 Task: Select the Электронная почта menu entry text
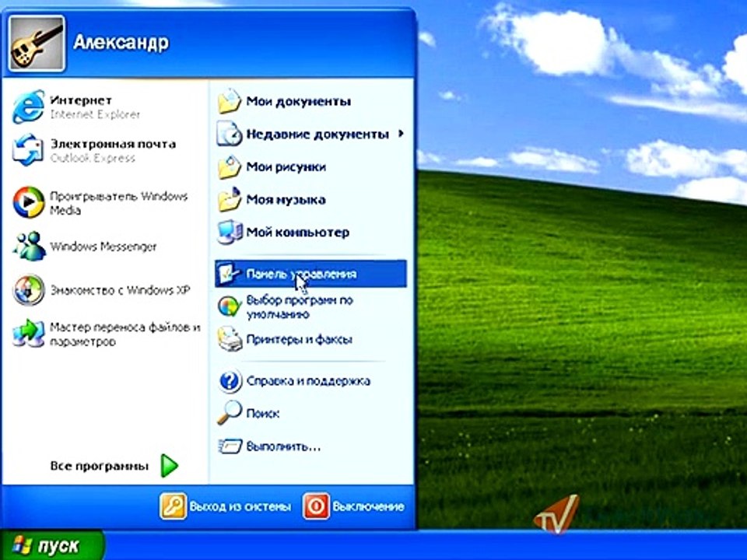113,144
